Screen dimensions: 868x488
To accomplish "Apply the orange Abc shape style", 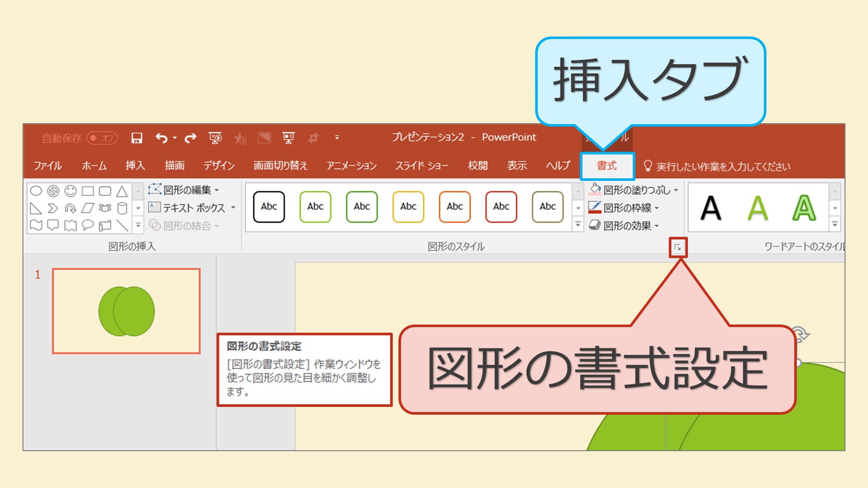I will coord(455,207).
